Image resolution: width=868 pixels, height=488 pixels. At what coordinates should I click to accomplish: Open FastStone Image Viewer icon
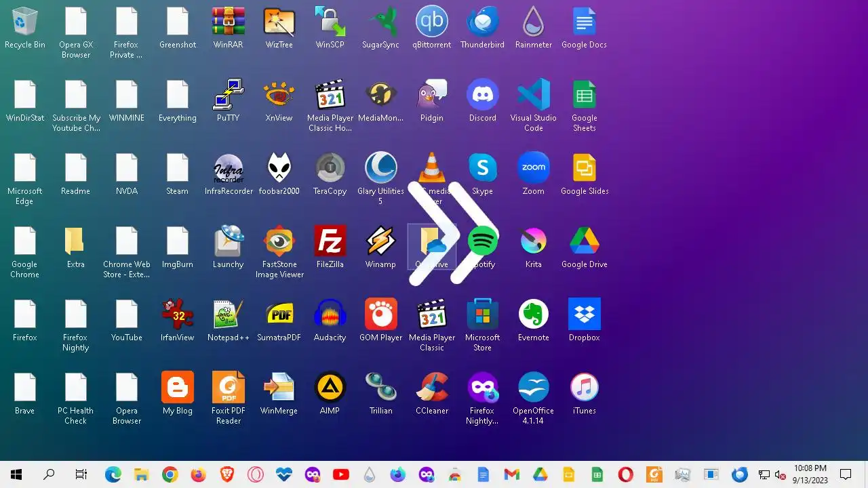pyautogui.click(x=279, y=252)
